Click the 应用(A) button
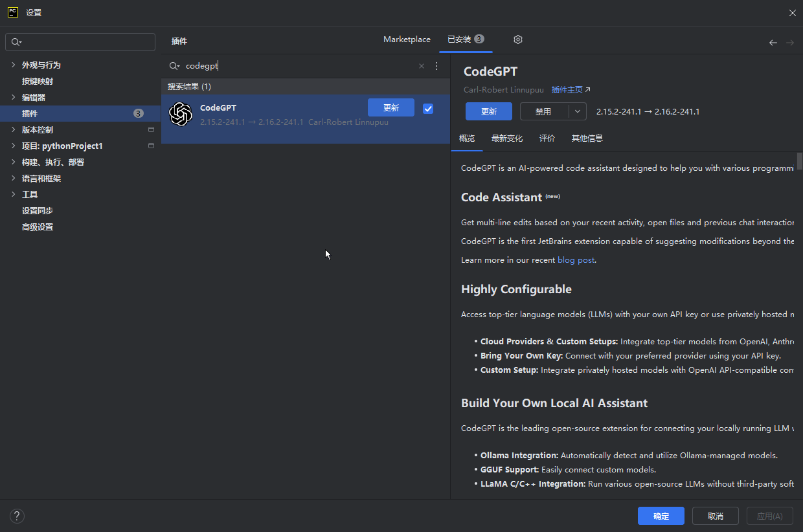The height and width of the screenshot is (532, 803). point(770,516)
